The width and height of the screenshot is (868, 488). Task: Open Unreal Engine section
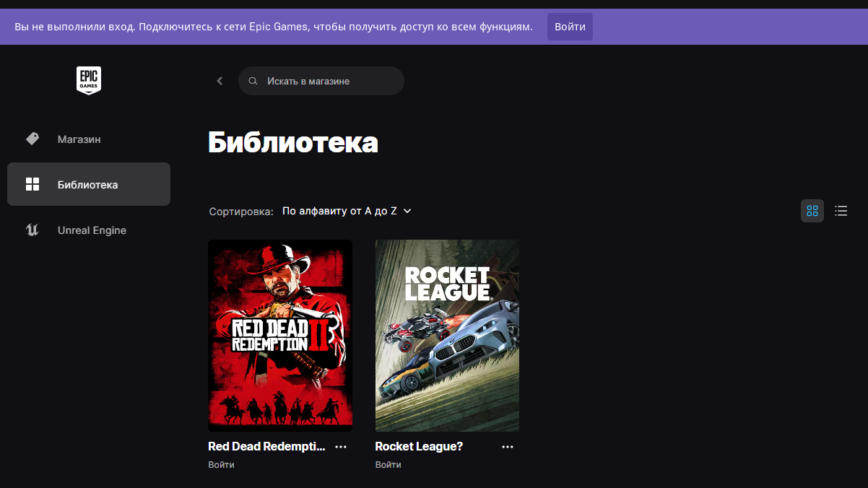(x=89, y=230)
